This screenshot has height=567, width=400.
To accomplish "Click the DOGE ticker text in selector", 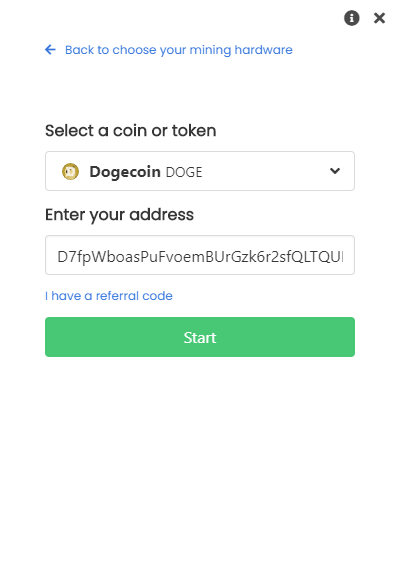I will click(x=184, y=172).
